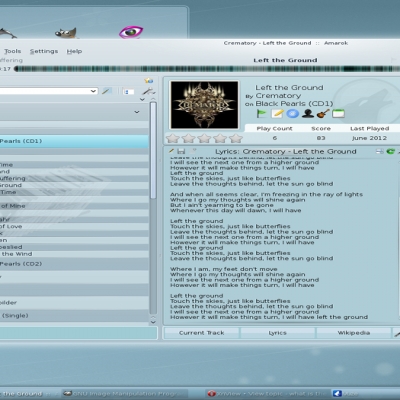
Task: Click the green reload lyrics icon
Action: click(x=390, y=152)
